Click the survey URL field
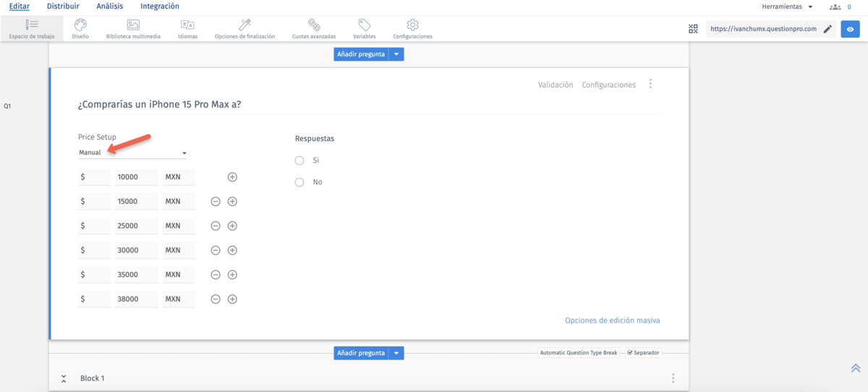The image size is (868, 392). click(763, 29)
